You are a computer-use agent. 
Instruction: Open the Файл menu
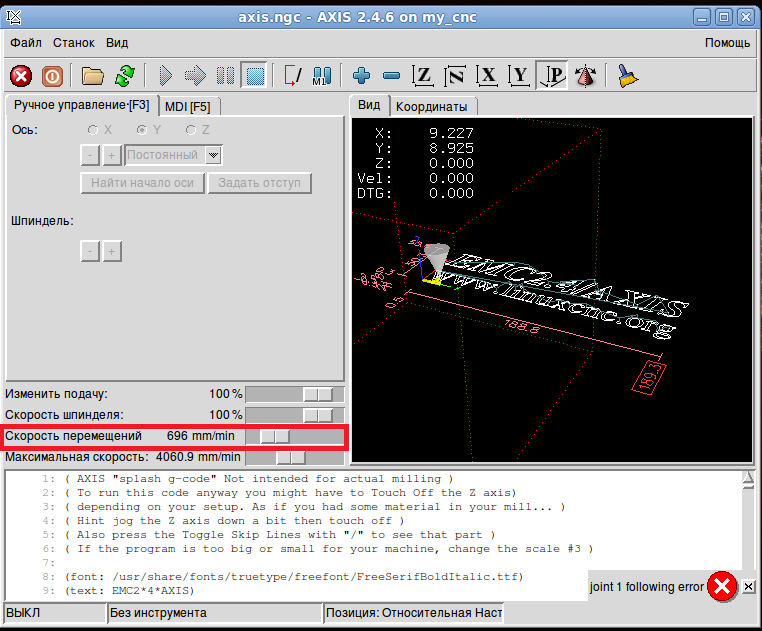click(26, 43)
